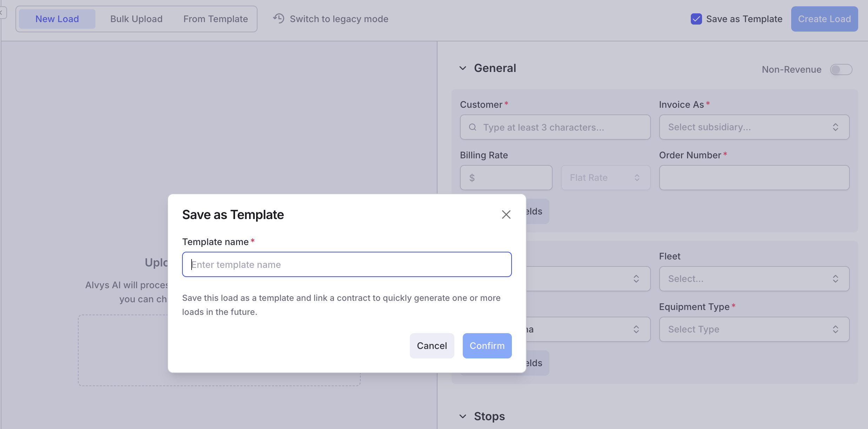This screenshot has width=868, height=429.
Task: Toggle the Non-Revenue switch
Action: [x=841, y=70]
